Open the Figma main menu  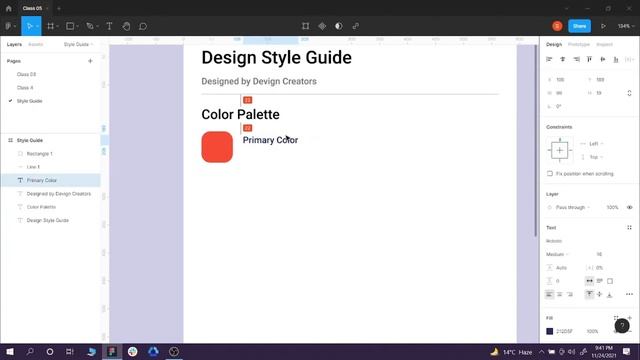pyautogui.click(x=9, y=26)
